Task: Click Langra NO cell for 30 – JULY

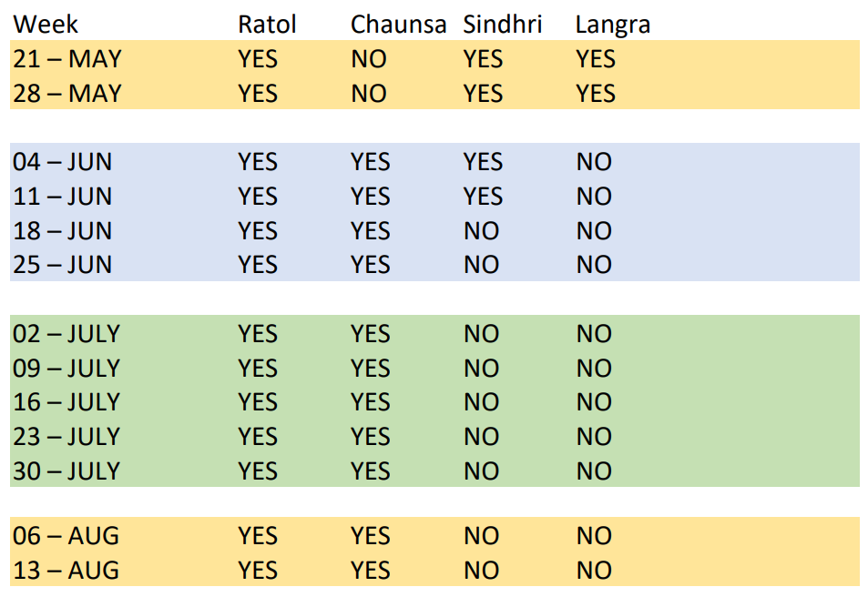Action: tap(594, 471)
